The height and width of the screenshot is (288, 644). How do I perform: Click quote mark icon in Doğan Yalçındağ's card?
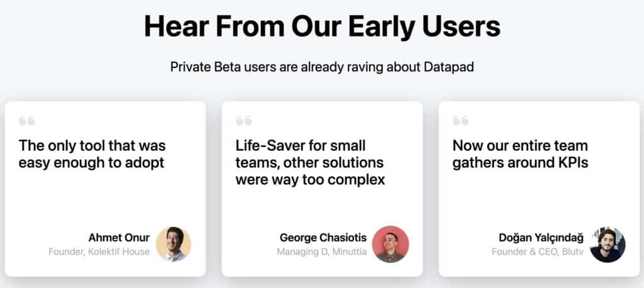(460, 121)
